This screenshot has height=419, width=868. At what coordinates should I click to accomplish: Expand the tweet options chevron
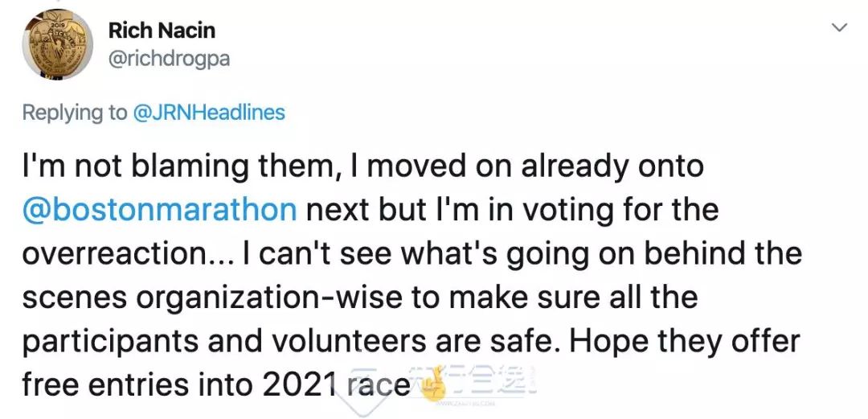(x=839, y=28)
